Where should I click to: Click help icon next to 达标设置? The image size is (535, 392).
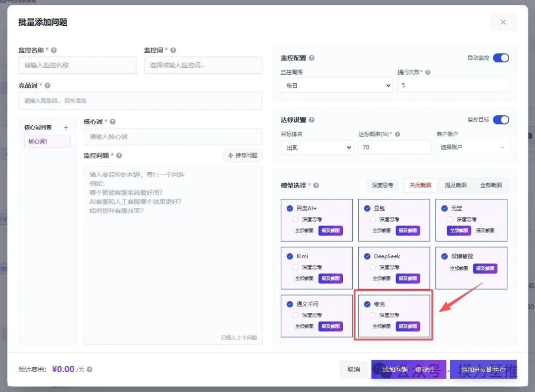[x=312, y=120]
